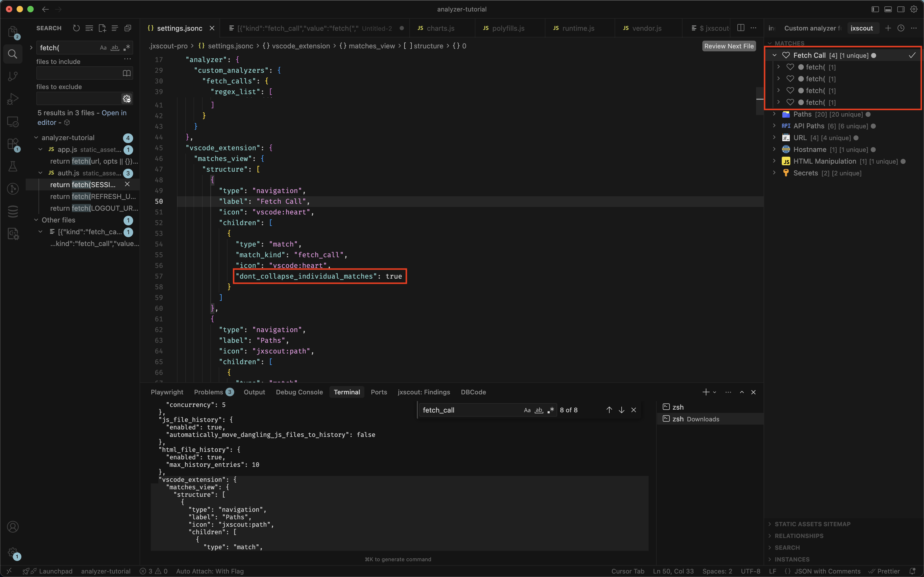Close terminal find widget
Image resolution: width=924 pixels, height=577 pixels.
point(634,410)
